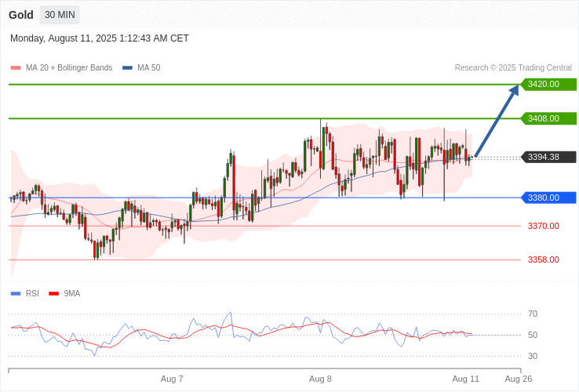
Task: Click the 3420.00 resistance price tag
Action: point(548,84)
